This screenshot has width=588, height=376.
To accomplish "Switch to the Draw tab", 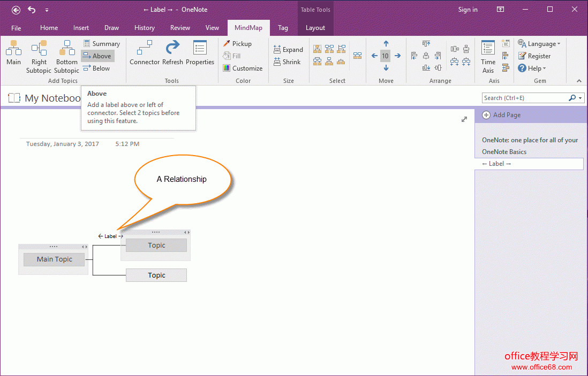I will [x=112, y=28].
